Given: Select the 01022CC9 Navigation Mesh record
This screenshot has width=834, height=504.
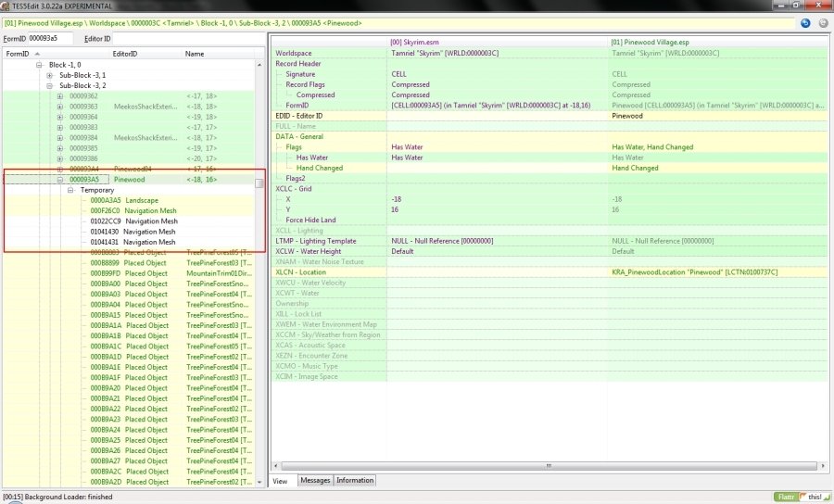Looking at the screenshot, I should pos(133,221).
